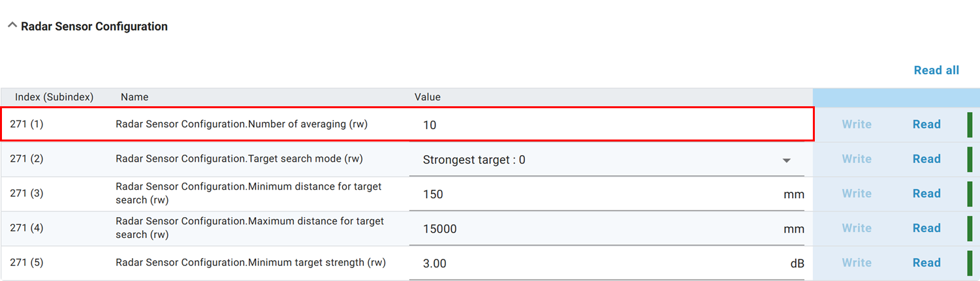Click the green status bar for Number of averaging
Image resolution: width=980 pixels, height=281 pixels.
pos(970,125)
